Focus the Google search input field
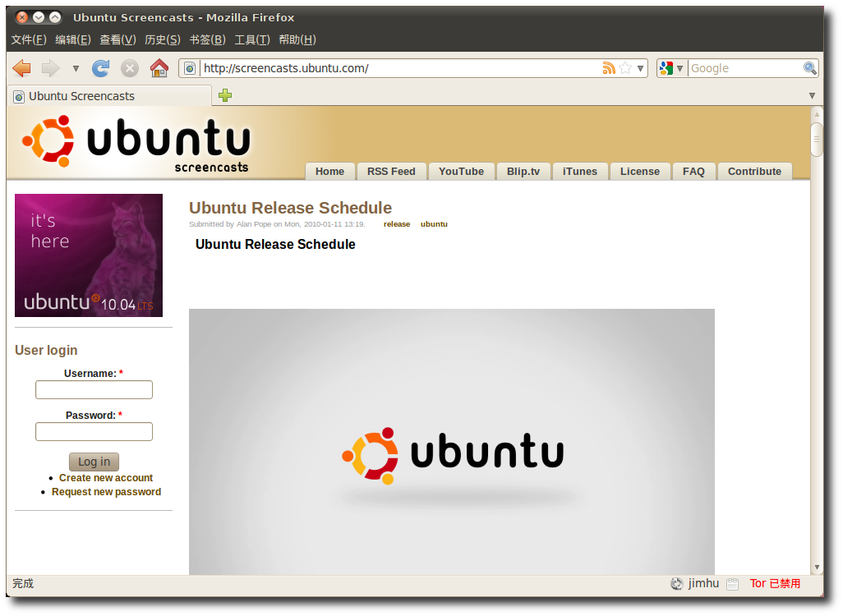 (745, 68)
